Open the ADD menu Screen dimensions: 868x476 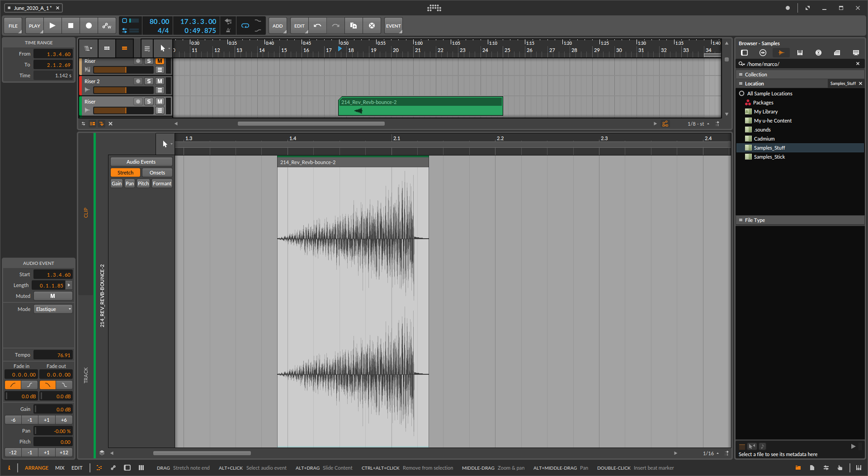pyautogui.click(x=278, y=26)
